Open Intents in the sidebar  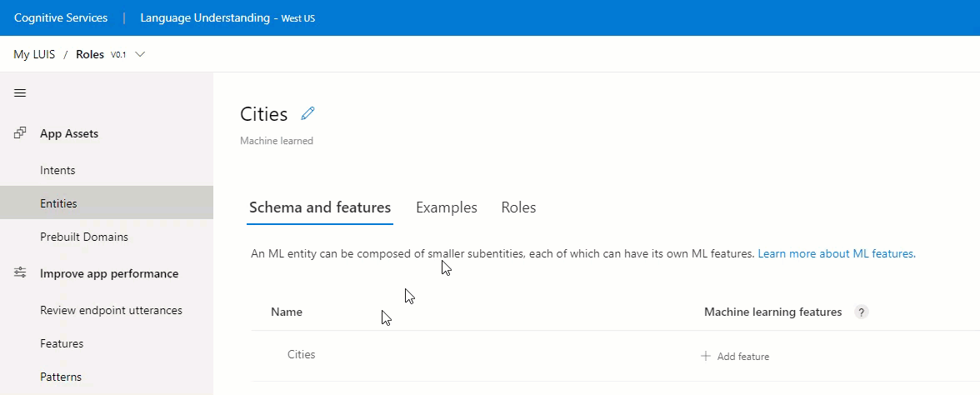[x=57, y=170]
